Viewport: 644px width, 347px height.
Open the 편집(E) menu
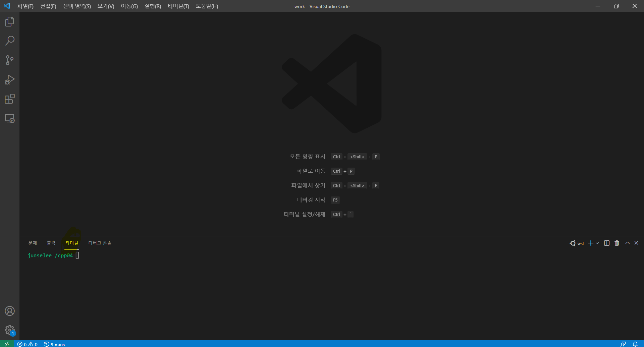click(48, 6)
